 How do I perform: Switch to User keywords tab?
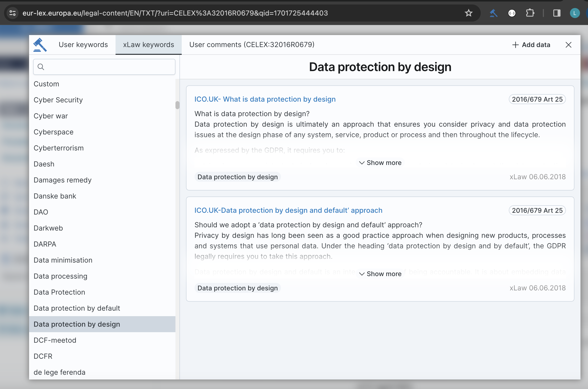(83, 45)
